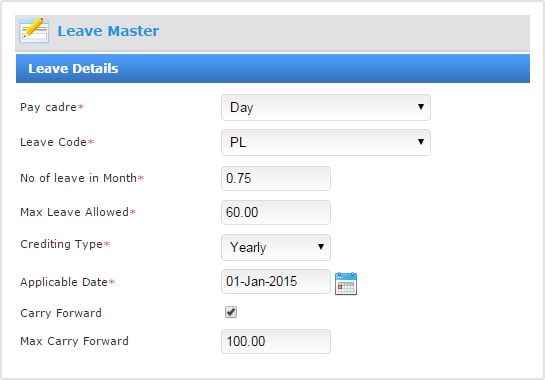
Task: Click the Max Leave Allowed label
Action: tap(78, 212)
